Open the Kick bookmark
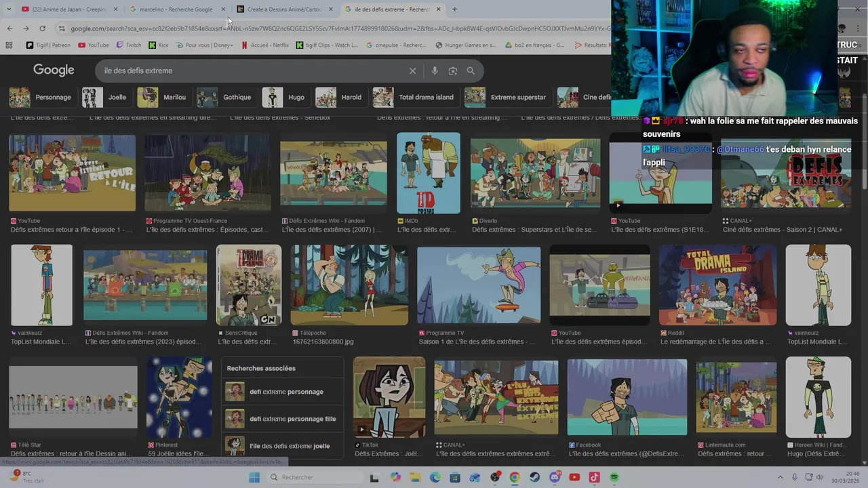This screenshot has height=488, width=868. click(159, 45)
